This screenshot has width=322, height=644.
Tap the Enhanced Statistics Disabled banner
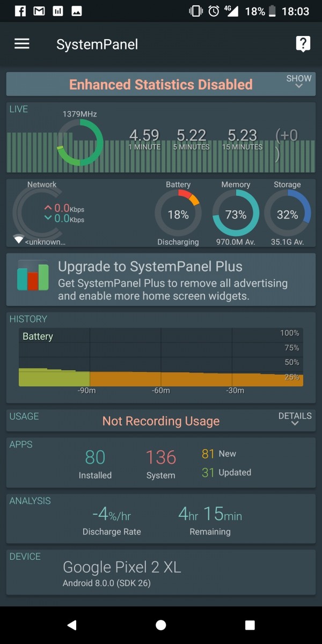click(x=161, y=84)
